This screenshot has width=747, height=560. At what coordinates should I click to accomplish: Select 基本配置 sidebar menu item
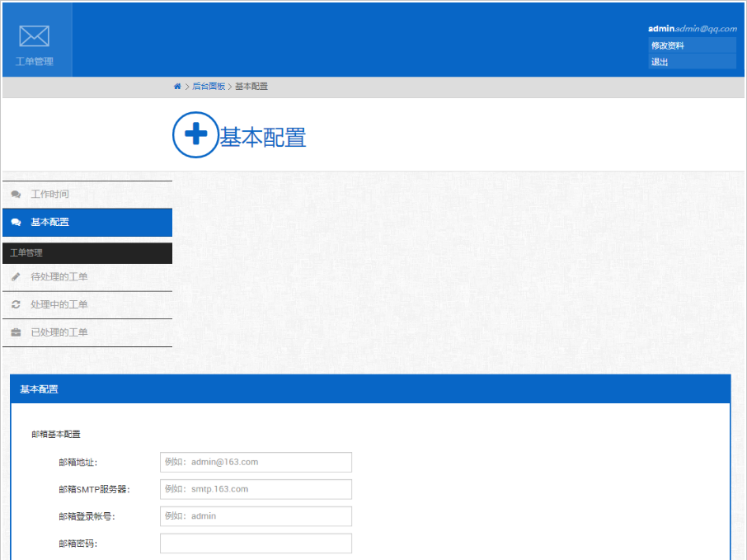click(x=87, y=222)
